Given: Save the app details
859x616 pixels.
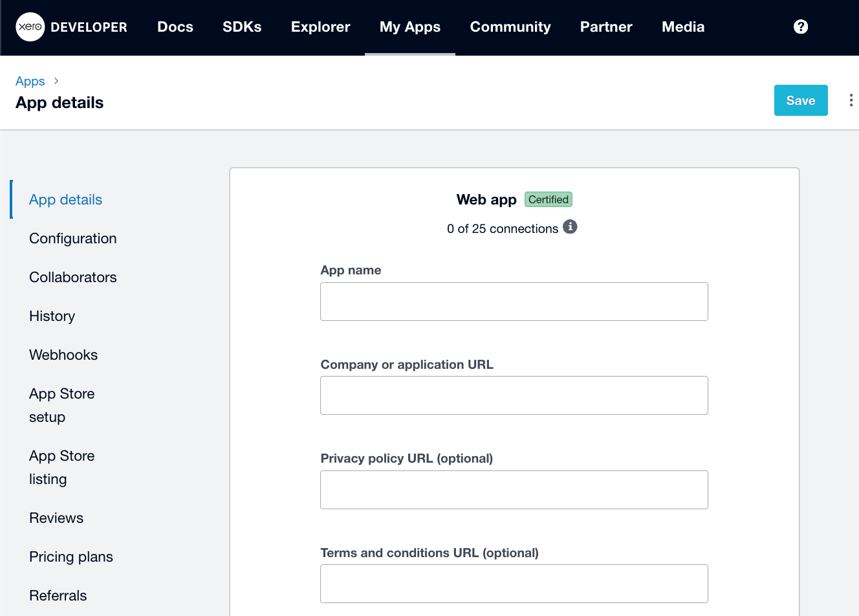Looking at the screenshot, I should click(801, 100).
